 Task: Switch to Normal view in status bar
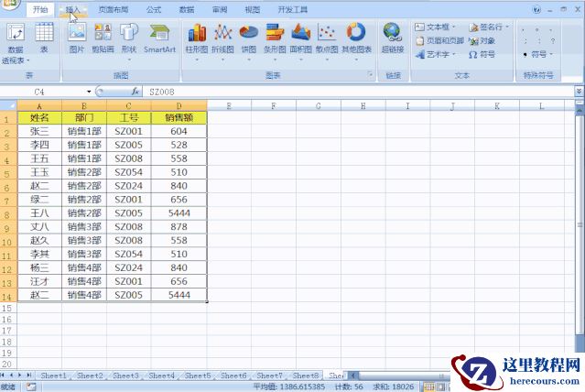(x=429, y=387)
